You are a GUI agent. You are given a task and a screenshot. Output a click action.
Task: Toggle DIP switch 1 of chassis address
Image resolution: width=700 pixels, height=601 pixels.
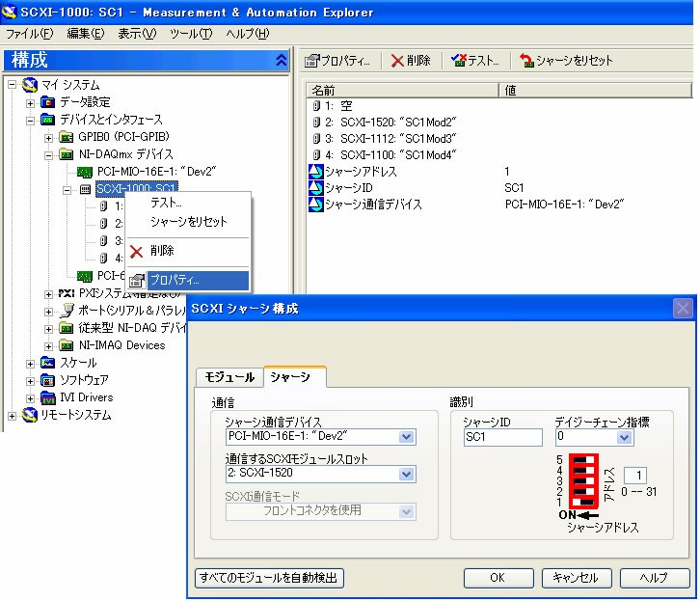[585, 503]
